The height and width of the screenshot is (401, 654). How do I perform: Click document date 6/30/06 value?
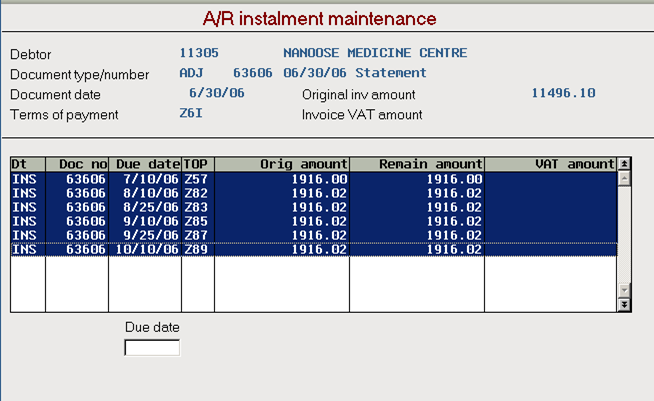pos(217,93)
